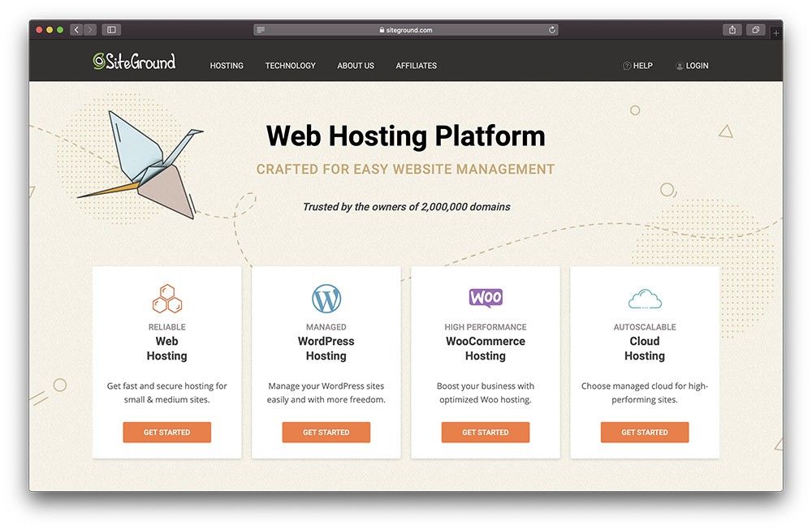Toggle the Safari sidebar button

[111, 29]
